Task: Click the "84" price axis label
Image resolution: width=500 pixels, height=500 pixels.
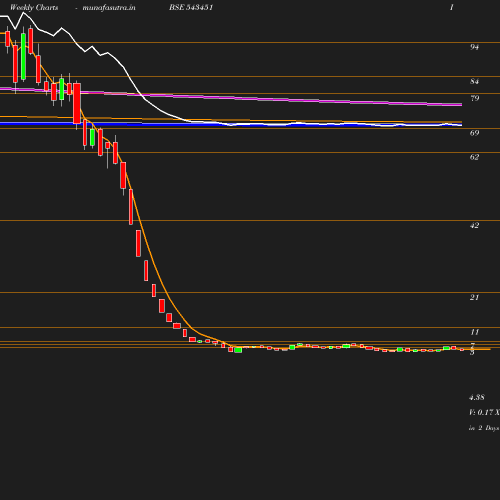Action: (474, 81)
